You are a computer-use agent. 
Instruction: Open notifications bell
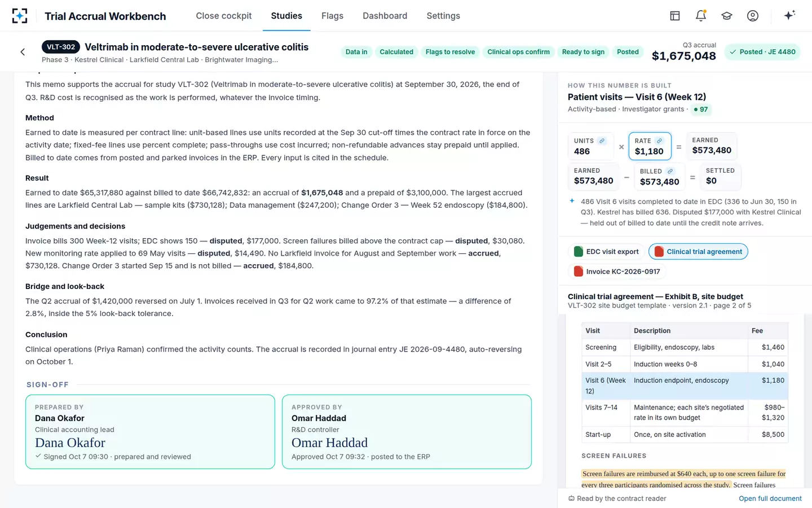[x=701, y=16]
